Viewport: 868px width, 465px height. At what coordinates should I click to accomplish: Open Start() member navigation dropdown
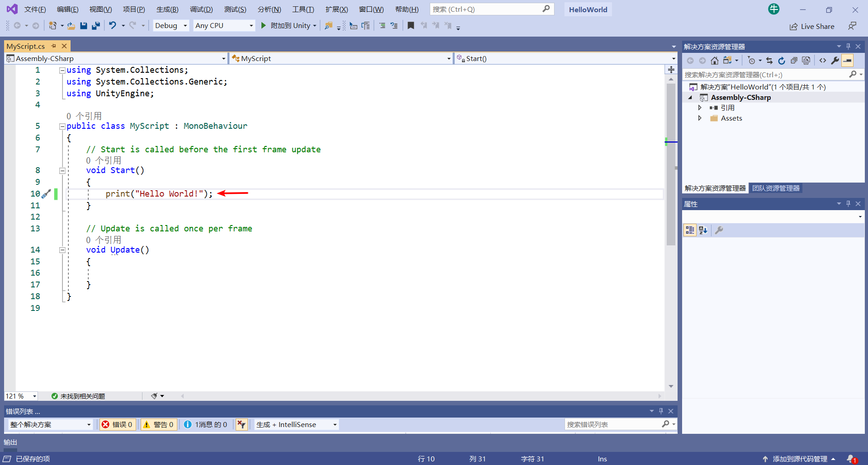click(565, 58)
